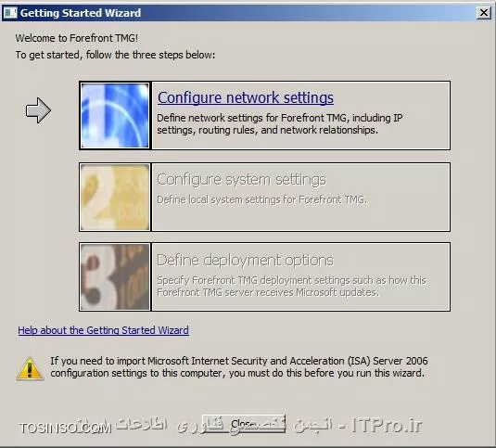496x448 pixels.
Task: Click the 'Specify Forefront TMG deployment settings' description
Action: click(291, 287)
